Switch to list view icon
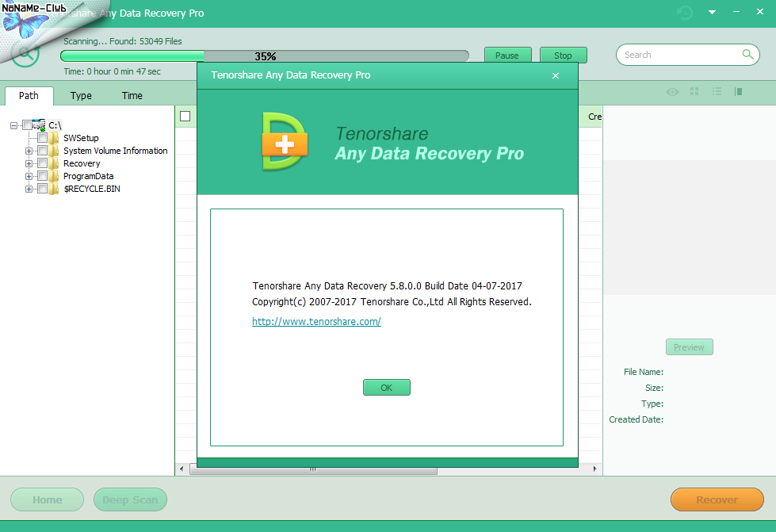Viewport: 776px width, 532px height. (x=717, y=92)
